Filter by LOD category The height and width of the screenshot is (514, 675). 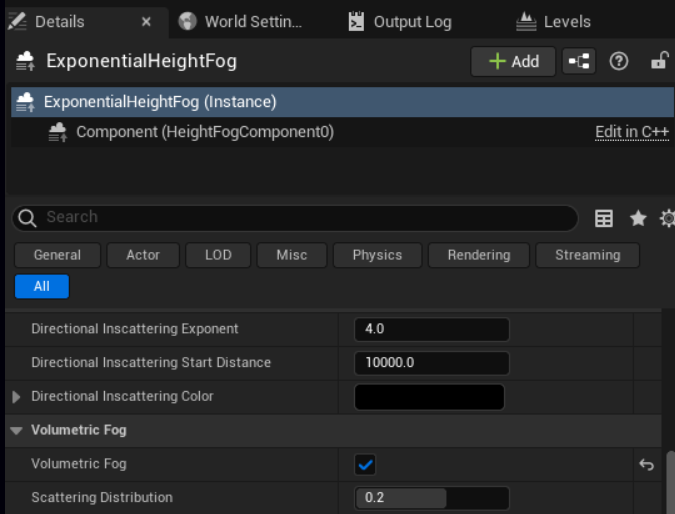[218, 255]
